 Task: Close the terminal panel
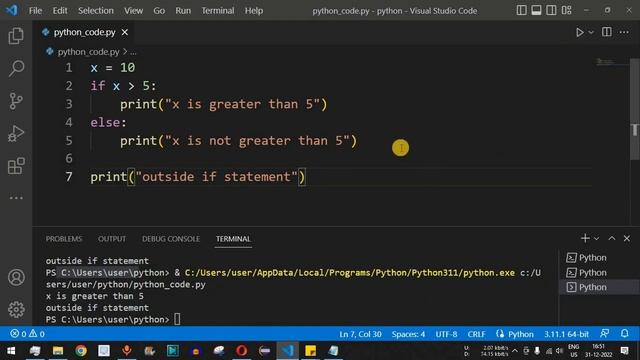click(627, 238)
